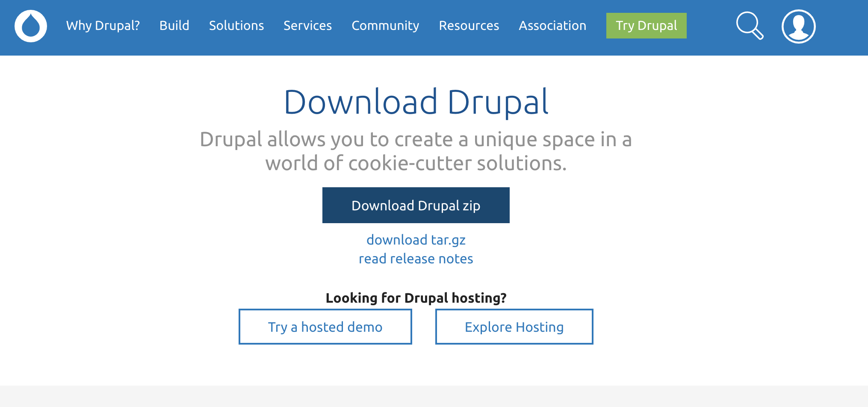Screen dimensions: 868x407
Task: Click the magnifying glass search icon
Action: tap(750, 26)
